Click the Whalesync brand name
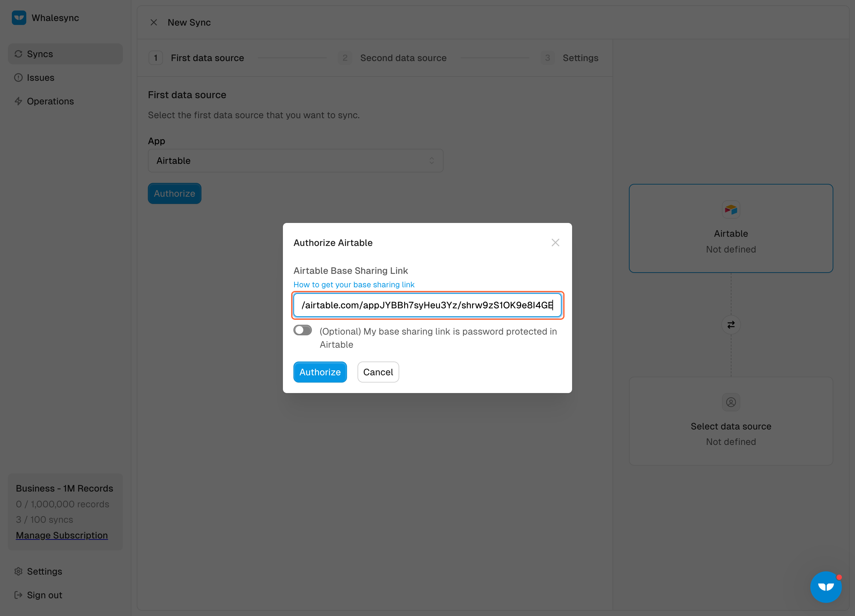 coord(56,18)
